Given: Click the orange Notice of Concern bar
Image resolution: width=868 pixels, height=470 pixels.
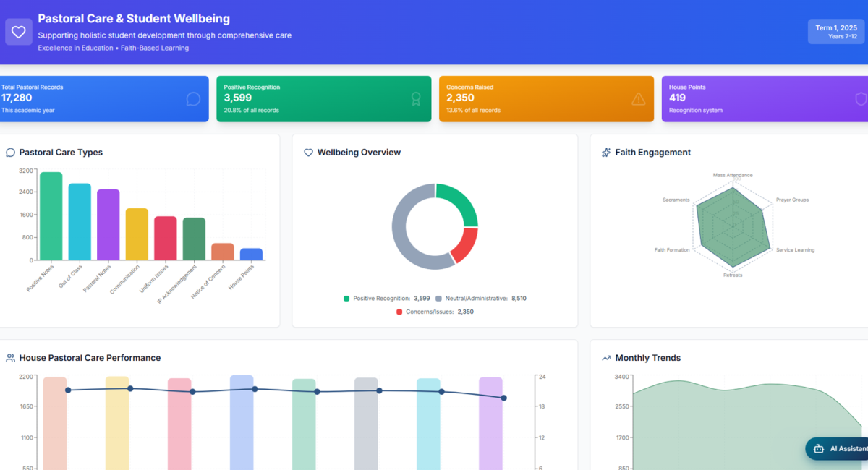Looking at the screenshot, I should coord(223,252).
